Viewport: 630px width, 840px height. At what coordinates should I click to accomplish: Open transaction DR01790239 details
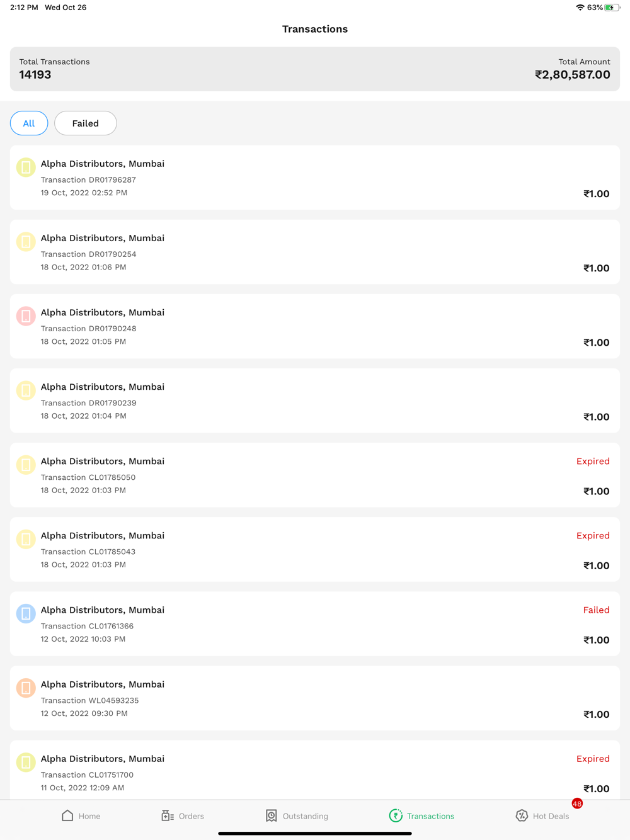tap(315, 400)
